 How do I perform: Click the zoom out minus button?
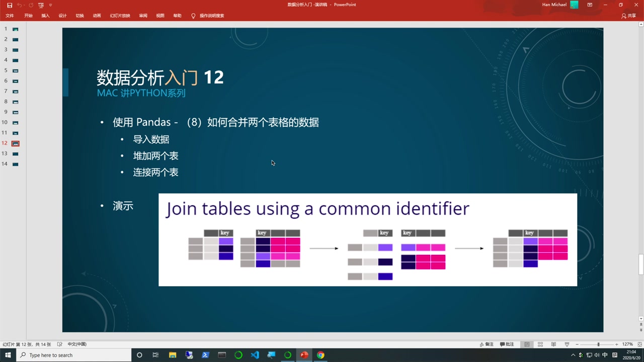[577, 344]
